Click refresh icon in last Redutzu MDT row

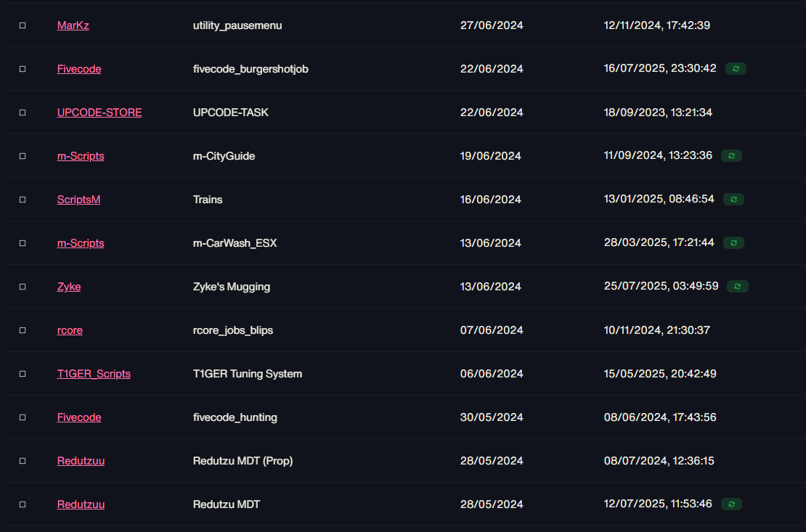pyautogui.click(x=731, y=504)
